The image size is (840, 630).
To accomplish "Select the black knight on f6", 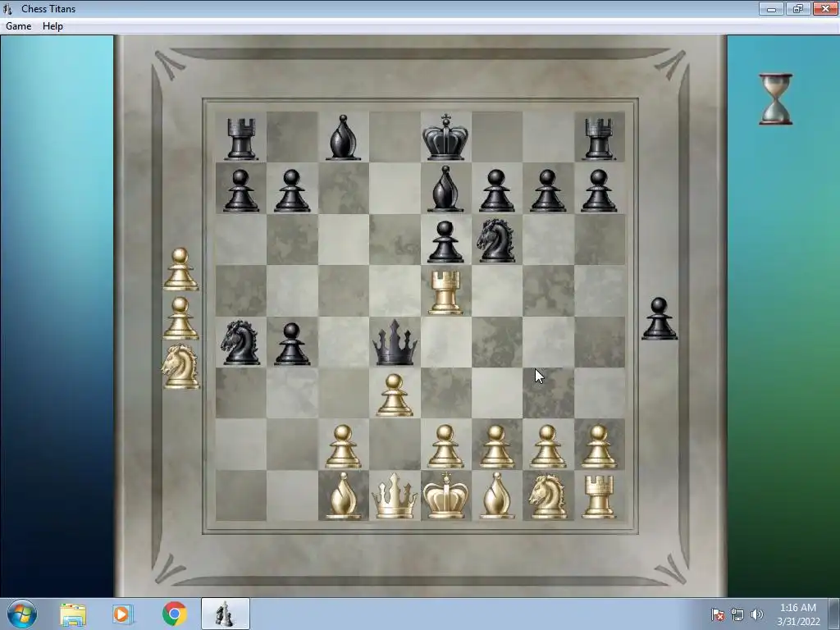I will click(496, 240).
